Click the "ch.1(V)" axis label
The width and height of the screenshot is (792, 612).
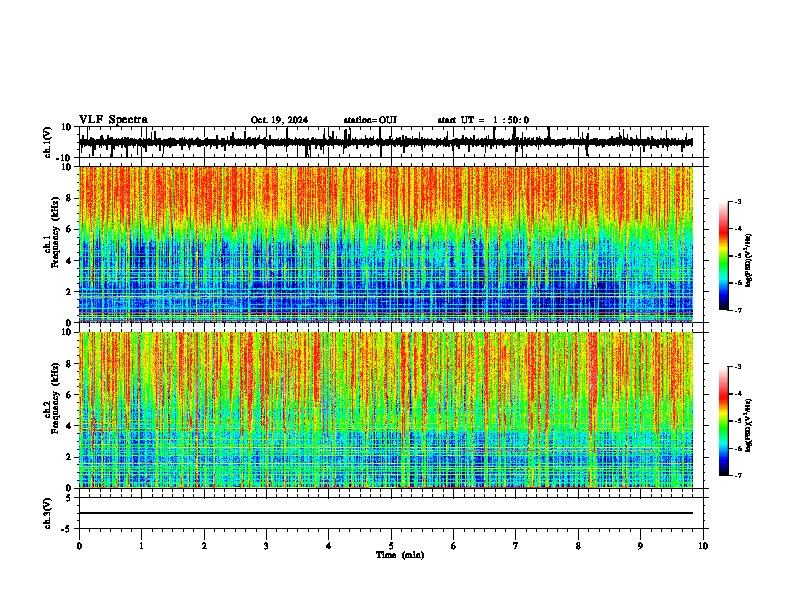coord(48,142)
